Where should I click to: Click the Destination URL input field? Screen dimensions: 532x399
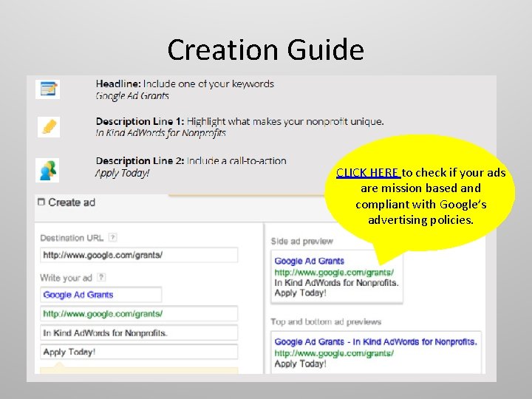click(x=139, y=255)
